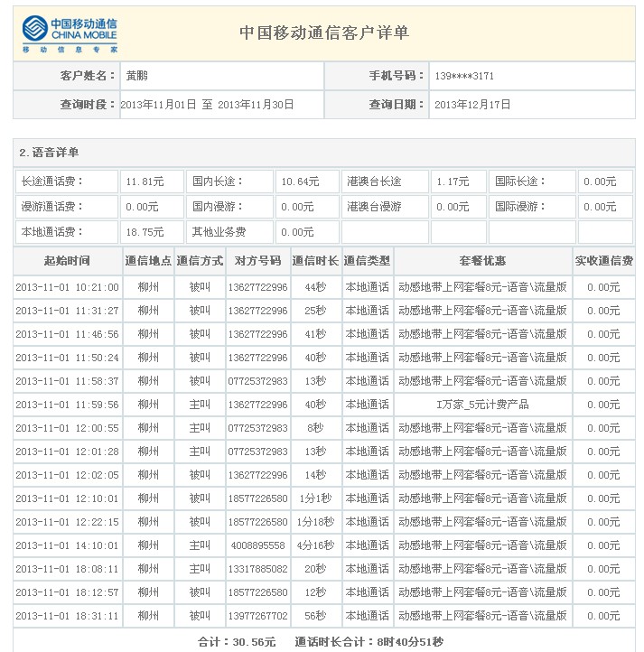Image resolution: width=644 pixels, height=652 pixels.
Task: Click the start time 2013-11-01 11:31:27
Action: [x=67, y=311]
